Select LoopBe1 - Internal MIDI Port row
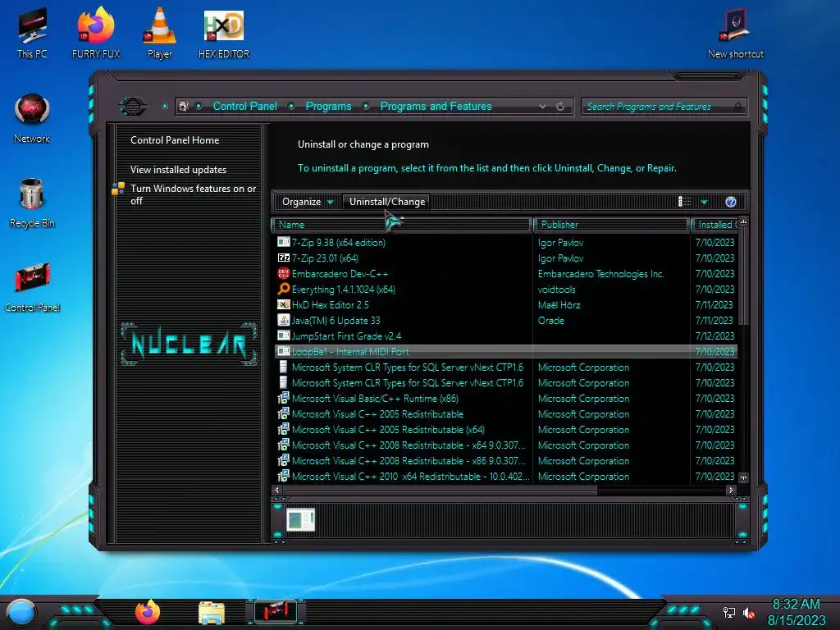Screen dimensions: 840x630 coord(505,352)
